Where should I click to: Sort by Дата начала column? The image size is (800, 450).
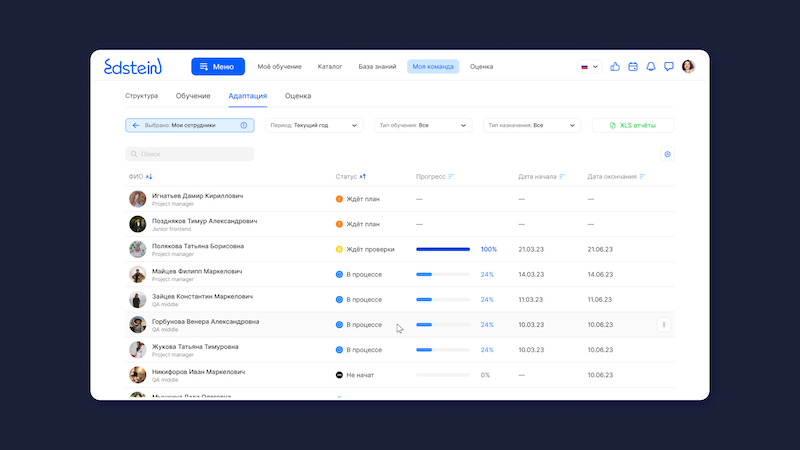click(x=541, y=177)
